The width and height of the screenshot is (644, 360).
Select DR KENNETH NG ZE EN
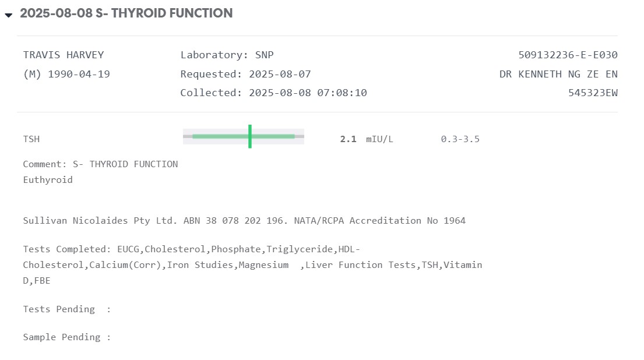[x=558, y=74]
